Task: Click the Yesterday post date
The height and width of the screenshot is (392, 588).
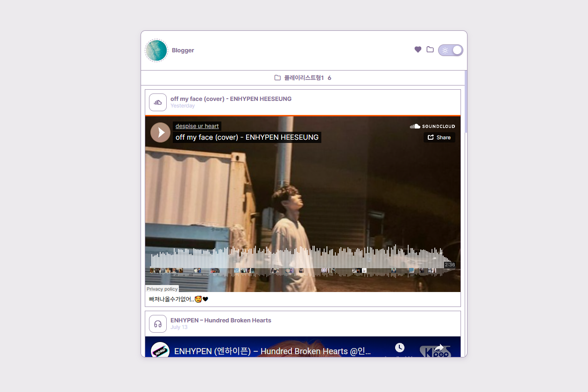Action: click(183, 106)
